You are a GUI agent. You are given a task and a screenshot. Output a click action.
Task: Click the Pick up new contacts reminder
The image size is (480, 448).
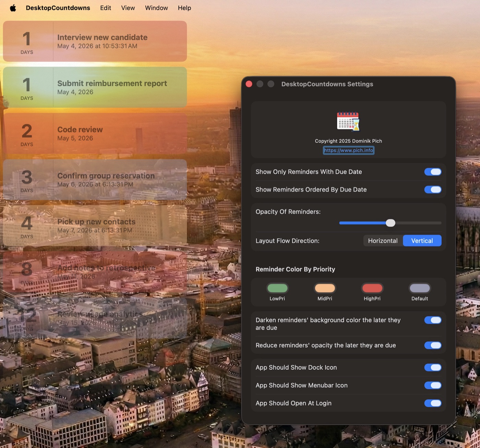(x=95, y=226)
